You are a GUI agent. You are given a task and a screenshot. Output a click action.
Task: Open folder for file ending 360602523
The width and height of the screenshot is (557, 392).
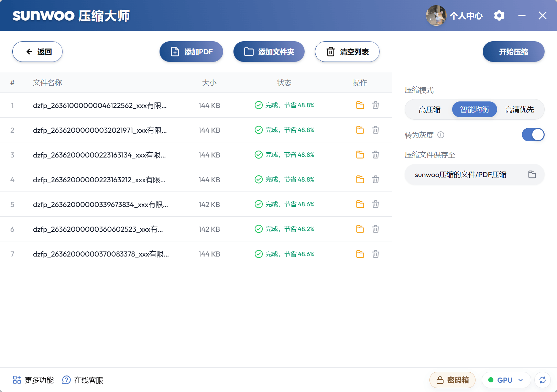pyautogui.click(x=360, y=229)
